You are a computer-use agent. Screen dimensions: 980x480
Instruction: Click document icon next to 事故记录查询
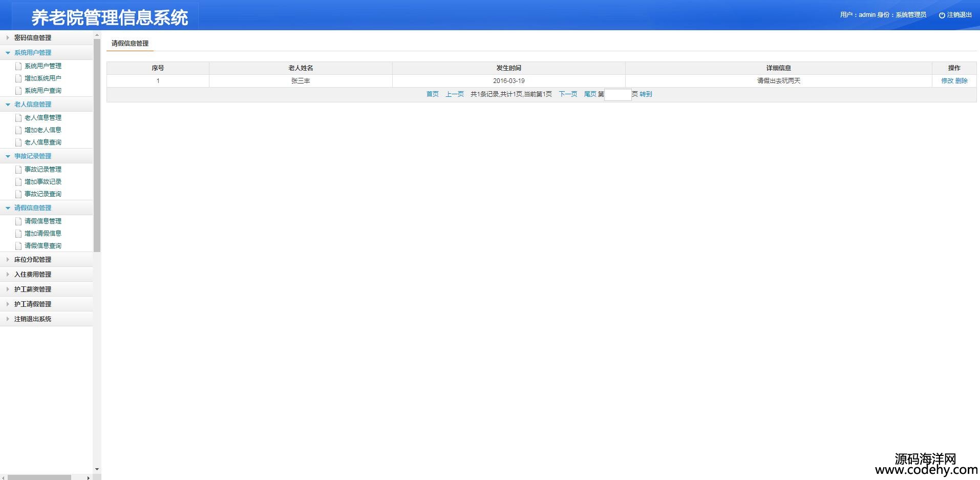point(18,194)
